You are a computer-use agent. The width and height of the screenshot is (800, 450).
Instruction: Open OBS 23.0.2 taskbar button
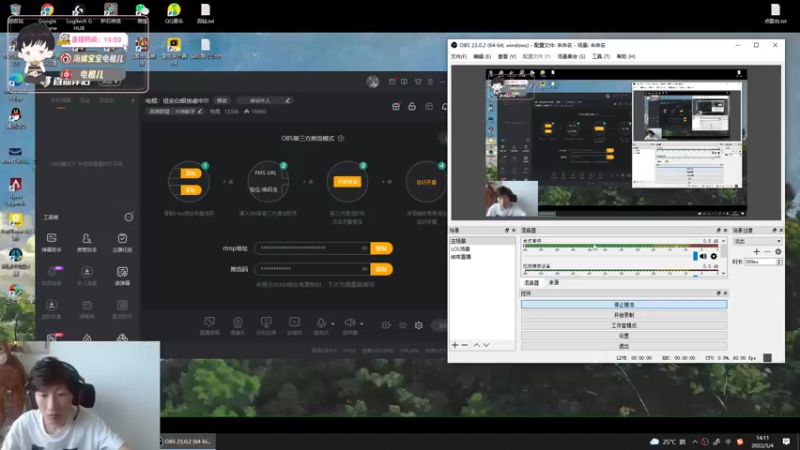(x=187, y=441)
